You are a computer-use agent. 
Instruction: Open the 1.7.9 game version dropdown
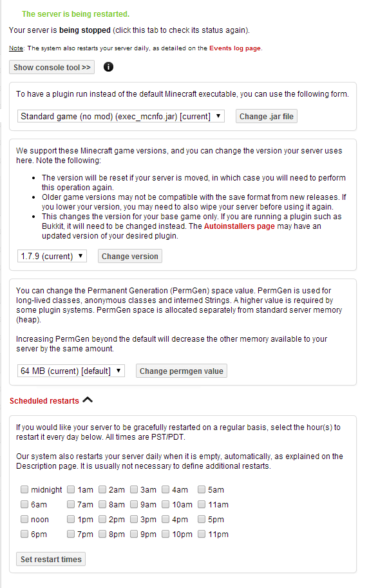[52, 256]
